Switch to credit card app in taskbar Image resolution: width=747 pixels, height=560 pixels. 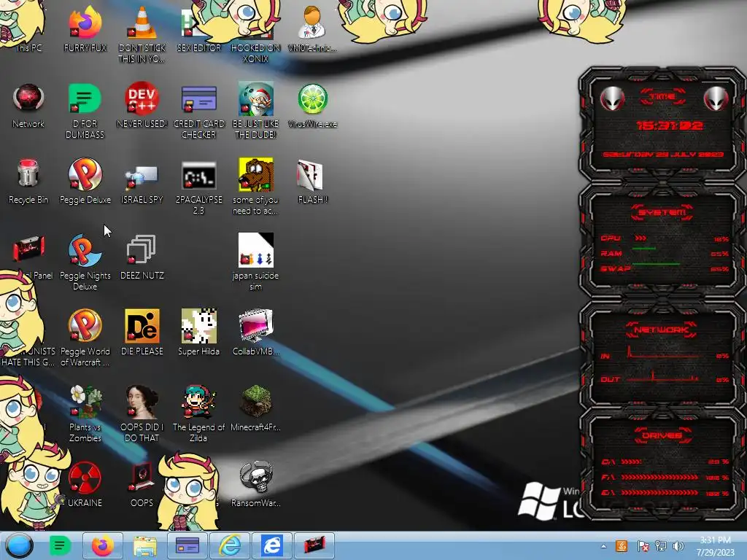coord(187,545)
